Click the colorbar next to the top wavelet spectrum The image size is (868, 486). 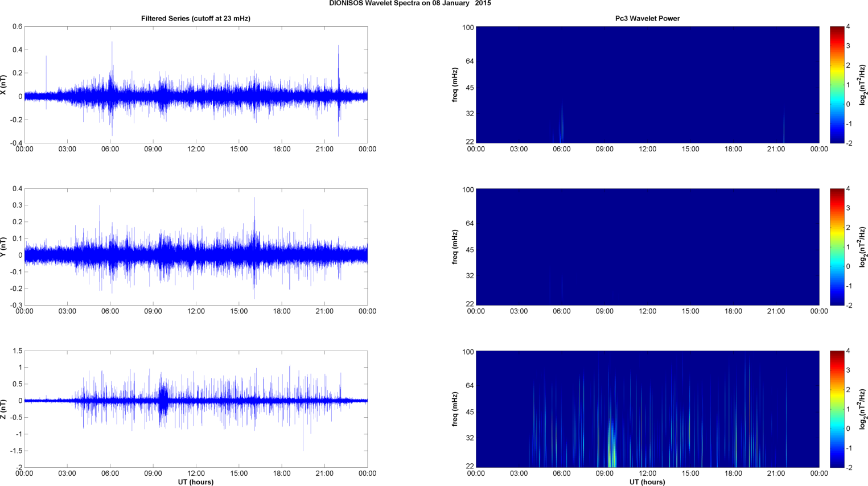click(x=837, y=85)
